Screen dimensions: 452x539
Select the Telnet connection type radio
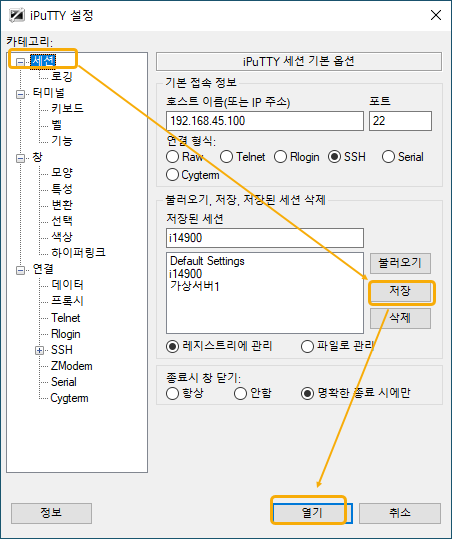point(227,157)
